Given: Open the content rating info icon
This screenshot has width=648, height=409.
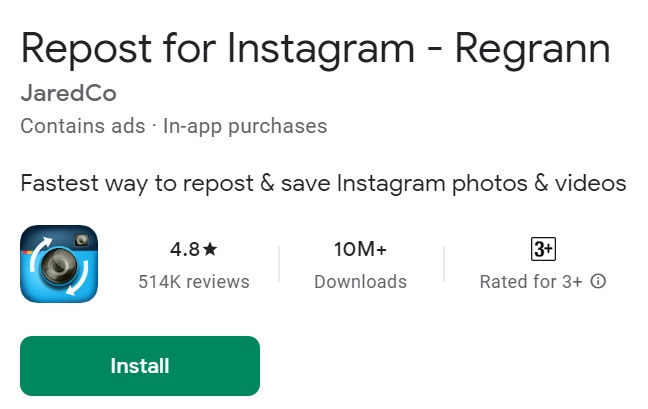Looking at the screenshot, I should (x=598, y=281).
